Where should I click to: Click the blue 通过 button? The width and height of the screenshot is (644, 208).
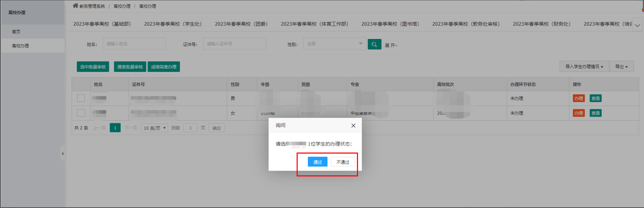(317, 162)
